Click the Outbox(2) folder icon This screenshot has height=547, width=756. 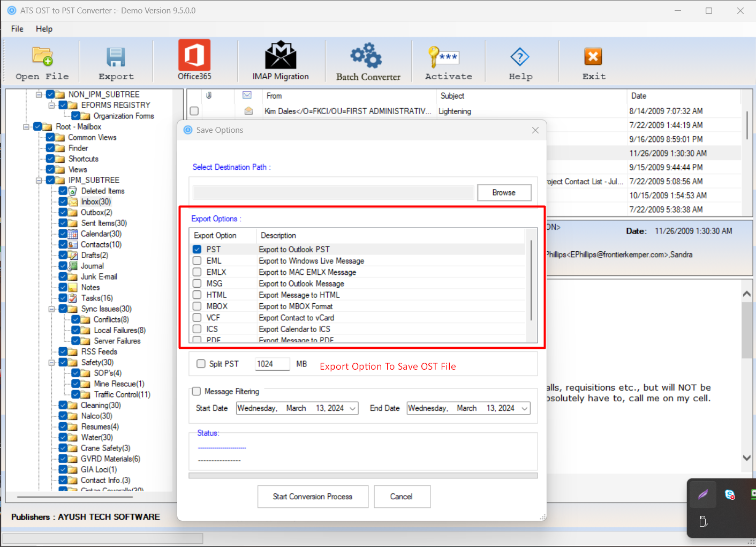click(x=73, y=213)
